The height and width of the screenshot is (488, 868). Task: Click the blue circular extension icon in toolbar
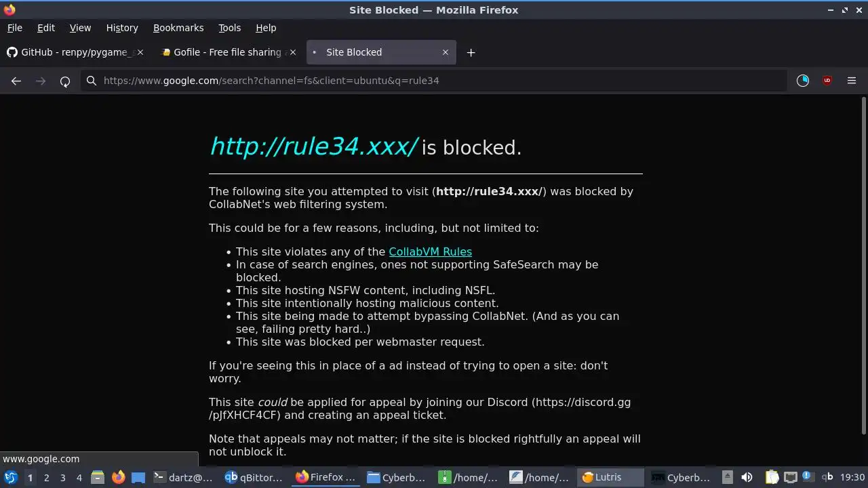803,81
